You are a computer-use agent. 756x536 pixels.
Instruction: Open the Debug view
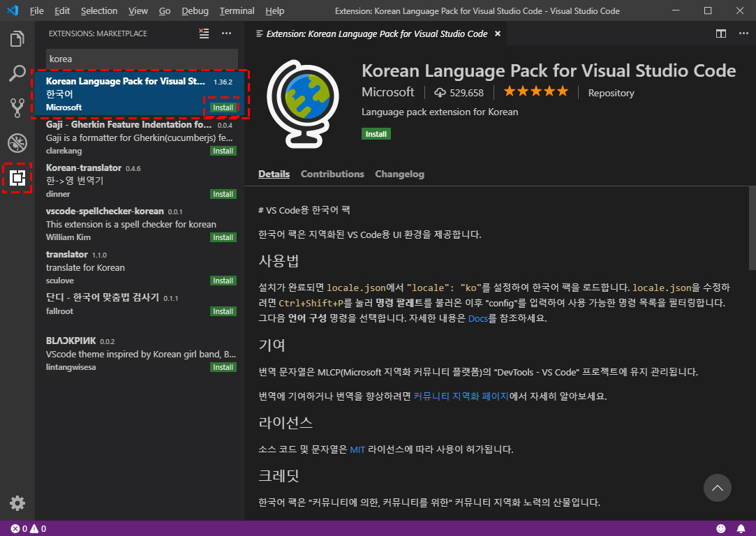click(x=17, y=143)
